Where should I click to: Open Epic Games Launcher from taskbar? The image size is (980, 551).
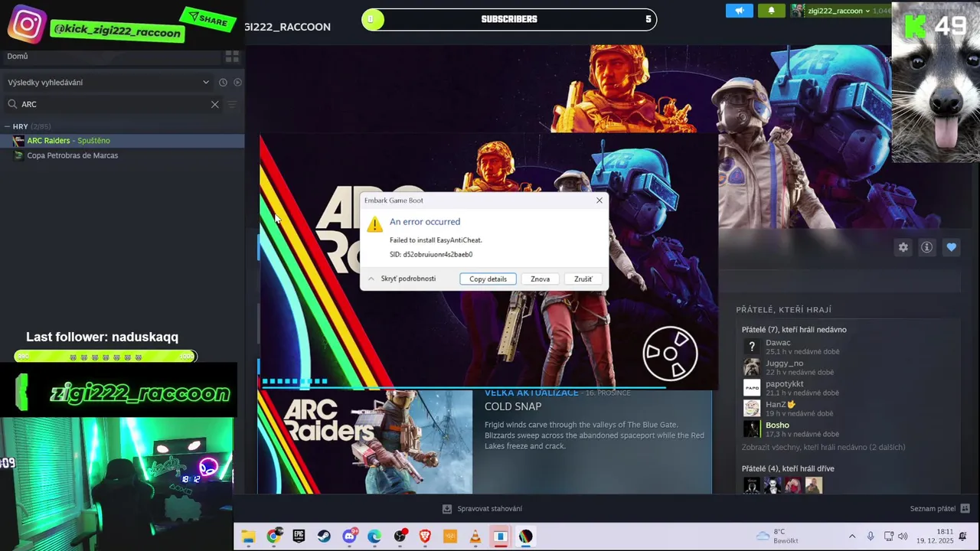coord(299,536)
